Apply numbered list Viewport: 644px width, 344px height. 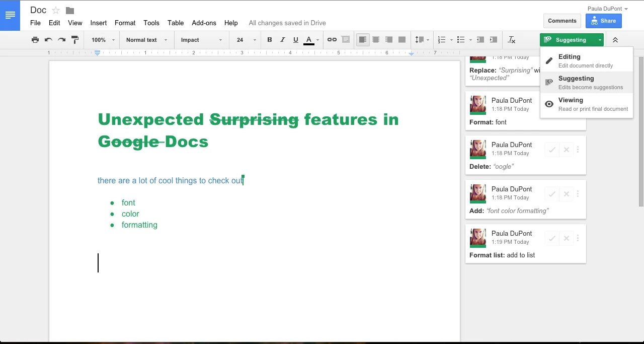click(x=445, y=40)
